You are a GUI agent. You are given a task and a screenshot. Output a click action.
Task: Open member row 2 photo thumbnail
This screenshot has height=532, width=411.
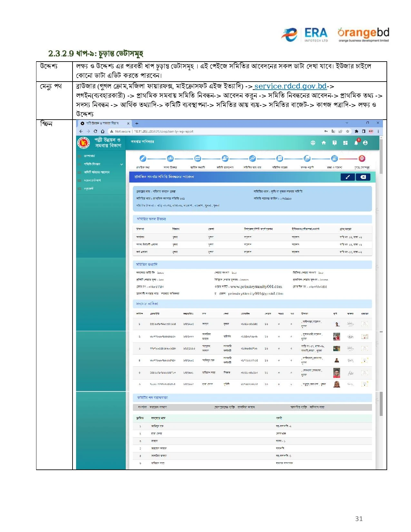click(337, 337)
